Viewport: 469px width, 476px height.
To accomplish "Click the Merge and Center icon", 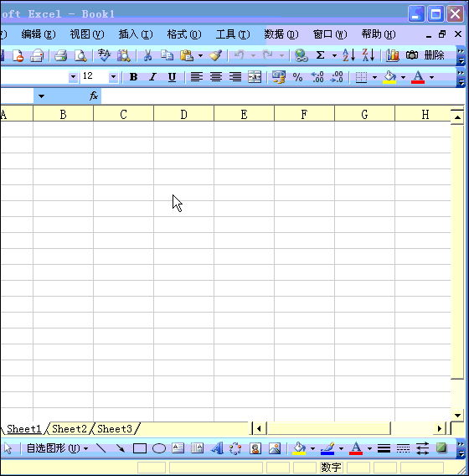I will coord(255,77).
